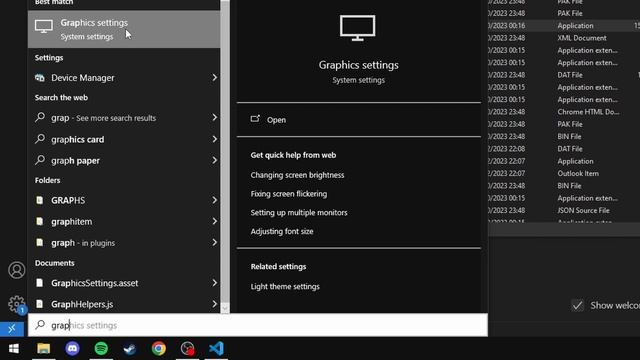
Task: Select 'graph - in plugins' folder result
Action: 124,243
